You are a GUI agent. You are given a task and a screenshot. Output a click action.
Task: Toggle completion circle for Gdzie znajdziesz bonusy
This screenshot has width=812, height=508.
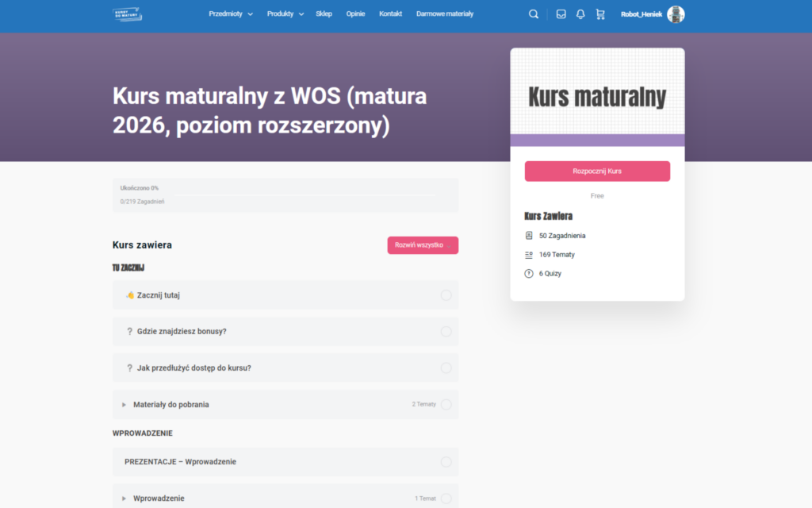coord(446,332)
